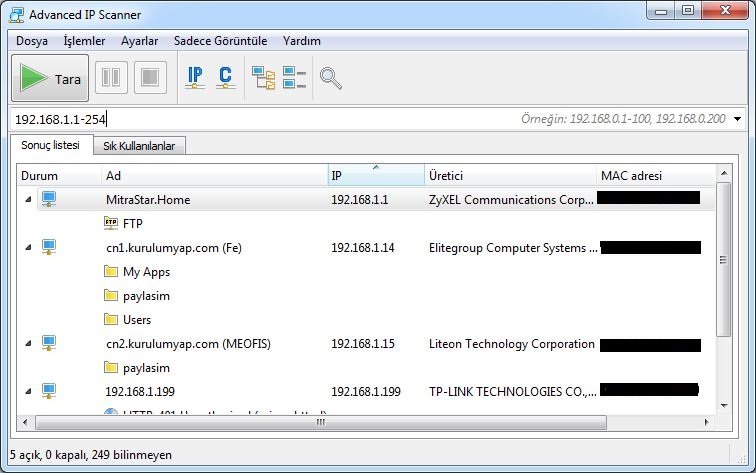Select the Users share label

click(137, 320)
